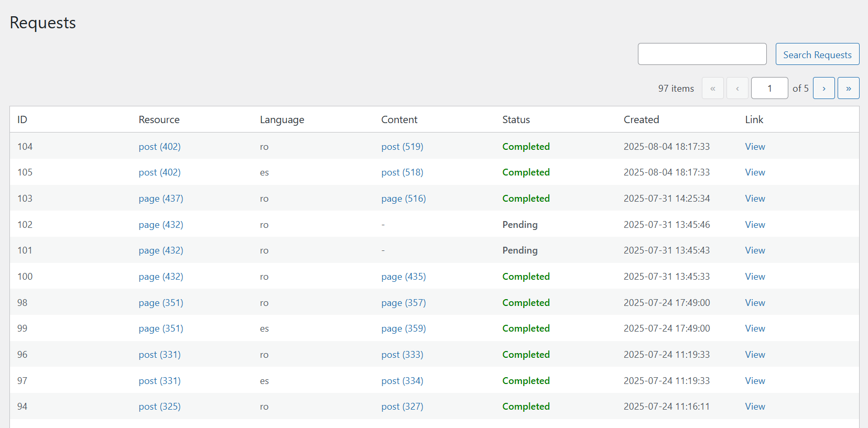This screenshot has width=868, height=428.
Task: Open content link post (519)
Action: (402, 147)
